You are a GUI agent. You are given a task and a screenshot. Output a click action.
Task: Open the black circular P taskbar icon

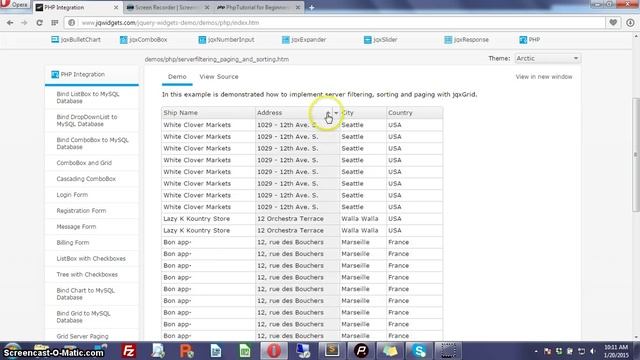(361, 351)
